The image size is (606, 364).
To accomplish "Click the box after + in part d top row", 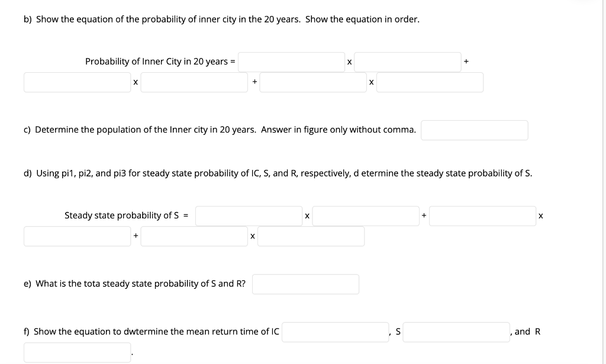I will pyautogui.click(x=483, y=215).
